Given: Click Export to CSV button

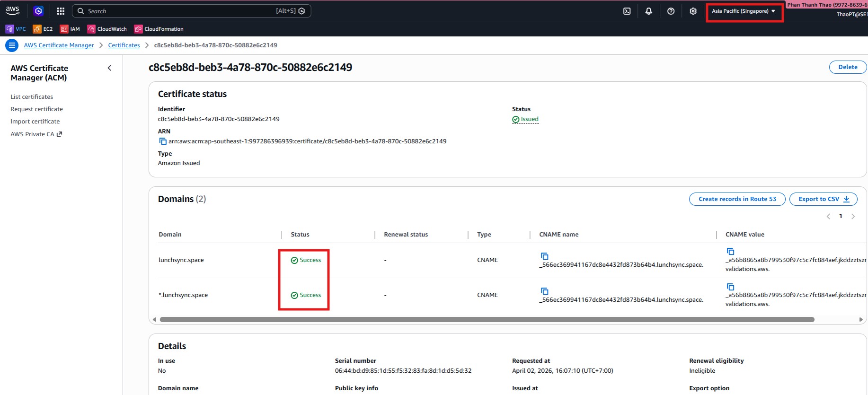Looking at the screenshot, I should 823,199.
